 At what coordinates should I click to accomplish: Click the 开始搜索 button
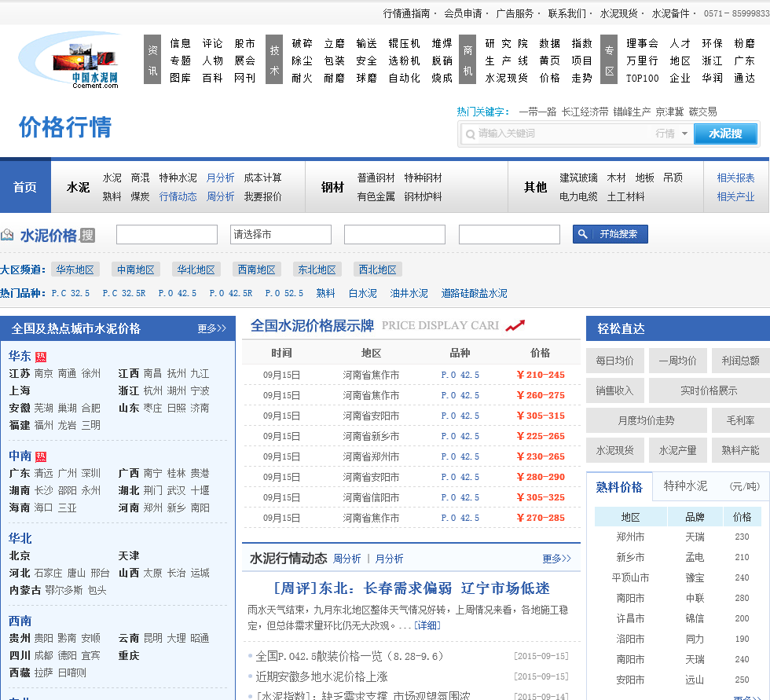(610, 234)
